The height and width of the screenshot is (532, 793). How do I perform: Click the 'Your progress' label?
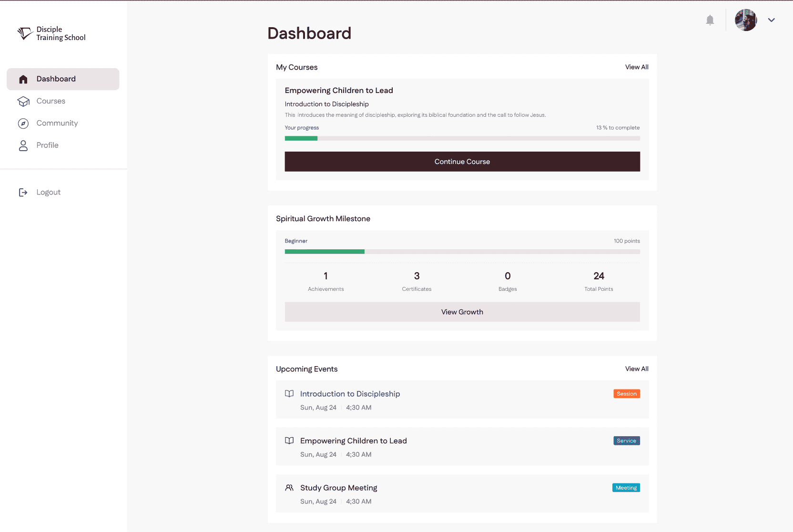point(302,128)
